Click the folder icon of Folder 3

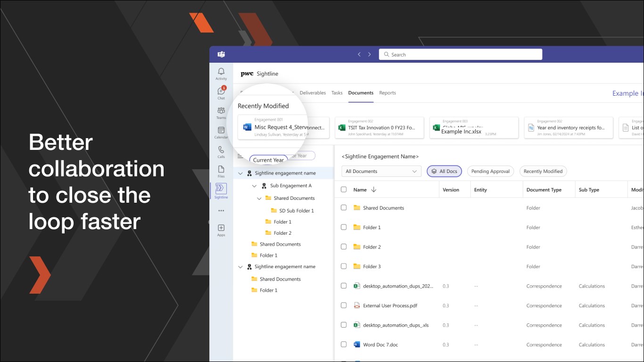pos(357,266)
